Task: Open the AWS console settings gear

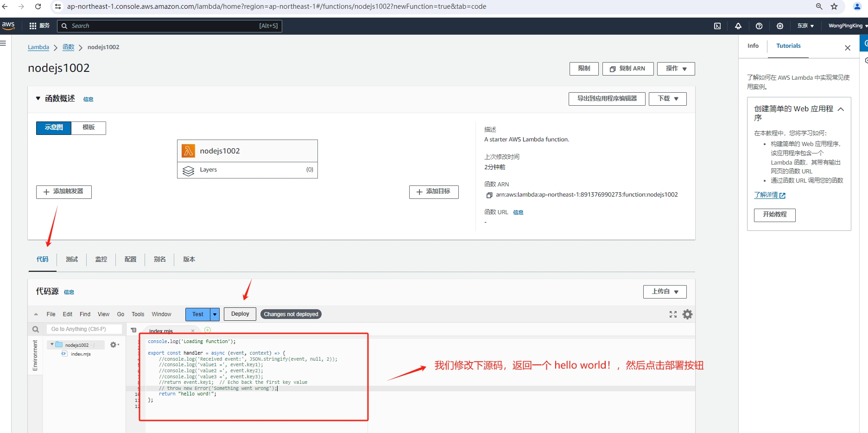Action: (780, 26)
